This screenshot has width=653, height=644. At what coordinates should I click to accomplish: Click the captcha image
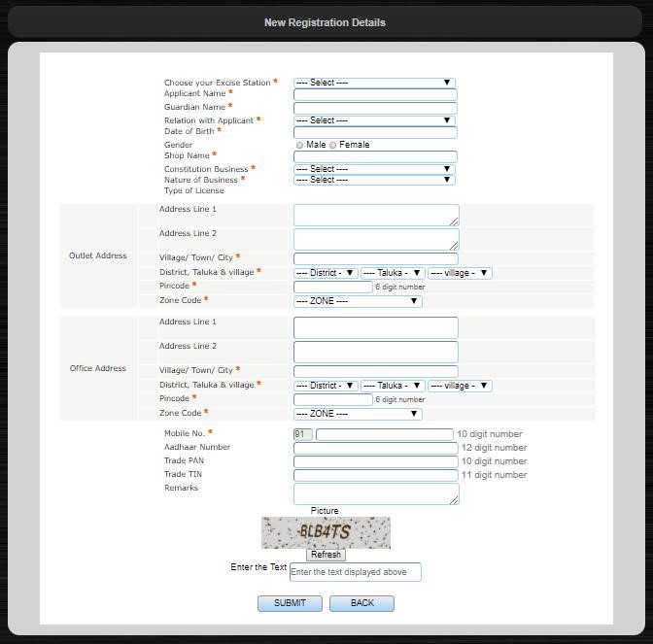pyautogui.click(x=326, y=532)
